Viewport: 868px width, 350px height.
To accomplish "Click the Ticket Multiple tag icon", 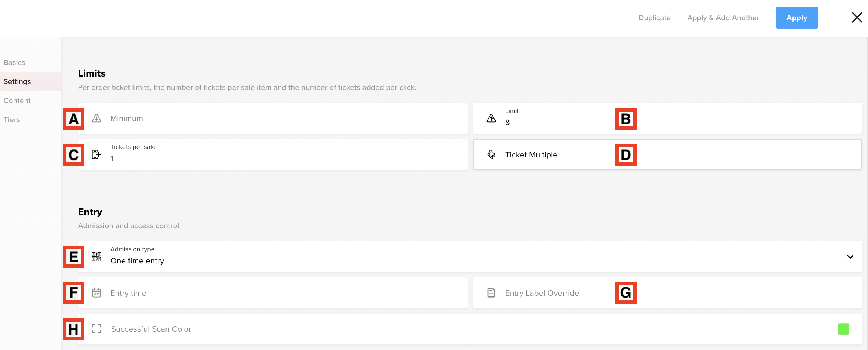I will click(x=491, y=154).
